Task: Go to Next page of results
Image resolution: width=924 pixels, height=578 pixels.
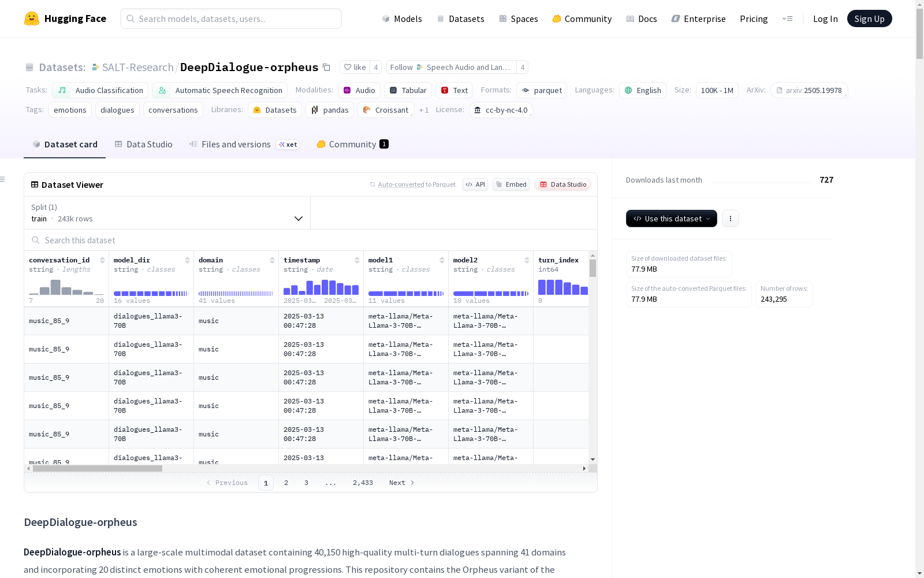Action: coord(402,483)
